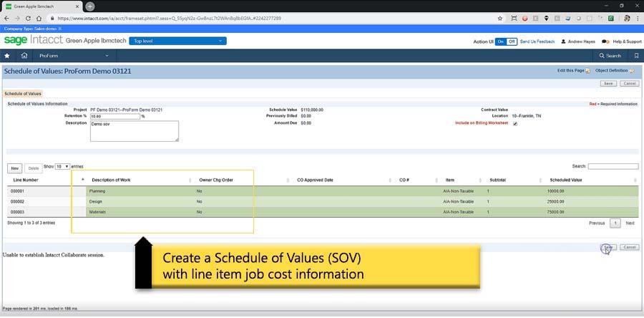The image size is (644, 318).
Task: Close the Green Apple Ibmctech tab
Action: 77,6
